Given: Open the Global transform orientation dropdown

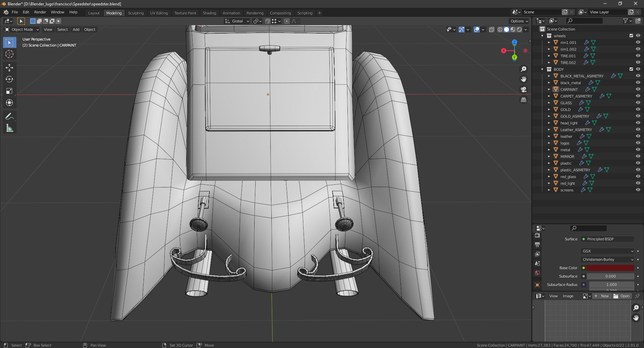Looking at the screenshot, I should [237, 21].
